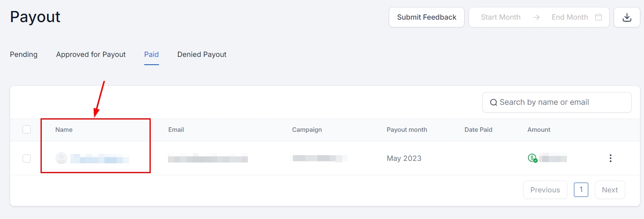
Task: Select page 1 in pagination
Action: (x=581, y=190)
